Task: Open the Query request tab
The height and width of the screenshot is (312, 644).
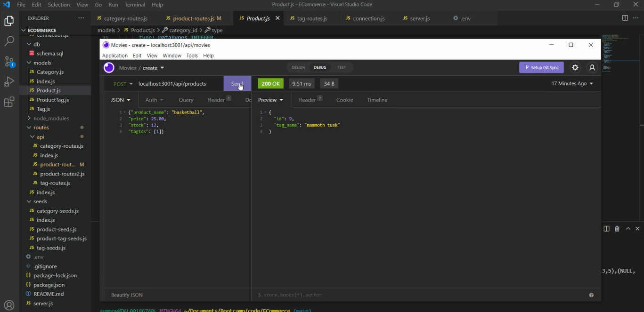Action: 186,100
